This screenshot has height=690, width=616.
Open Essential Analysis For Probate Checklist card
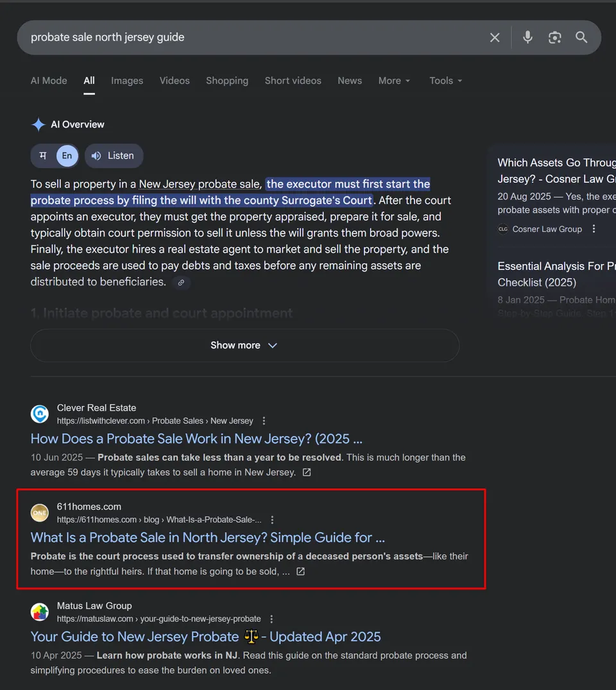[x=556, y=274]
